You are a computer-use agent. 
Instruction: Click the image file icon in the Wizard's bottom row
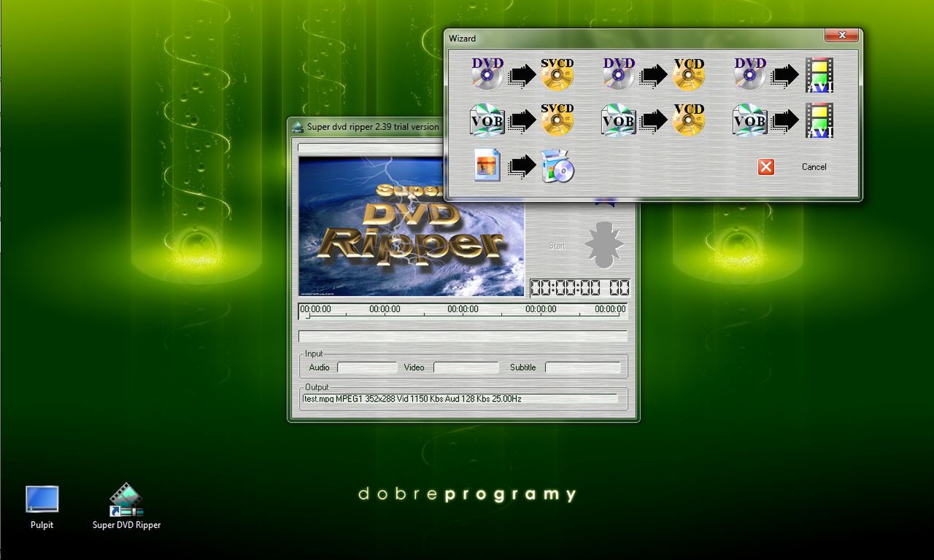[487, 165]
